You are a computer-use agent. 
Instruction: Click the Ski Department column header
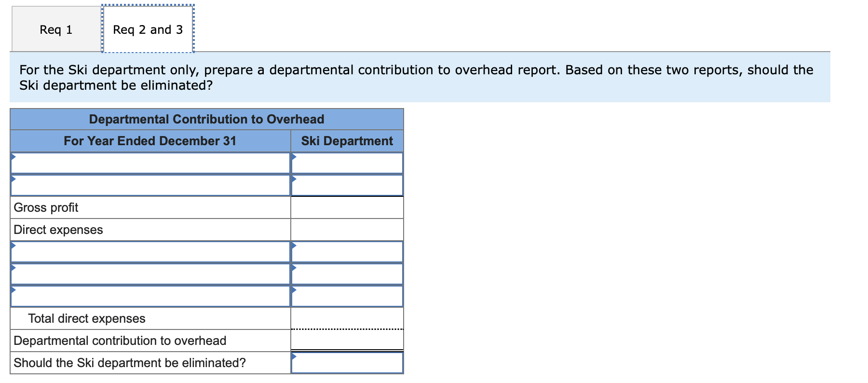[347, 141]
